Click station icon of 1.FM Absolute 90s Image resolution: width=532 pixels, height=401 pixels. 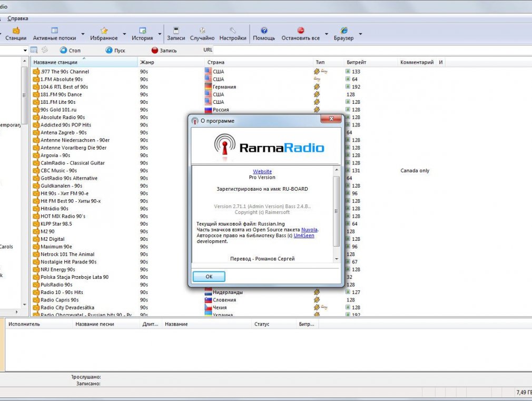(36, 79)
